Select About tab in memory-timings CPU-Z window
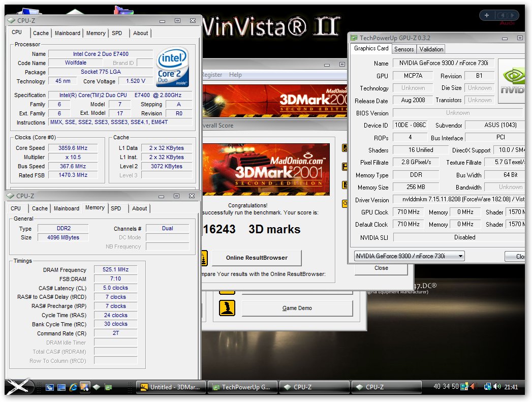Screen dimensions: 532x402 click(x=139, y=208)
